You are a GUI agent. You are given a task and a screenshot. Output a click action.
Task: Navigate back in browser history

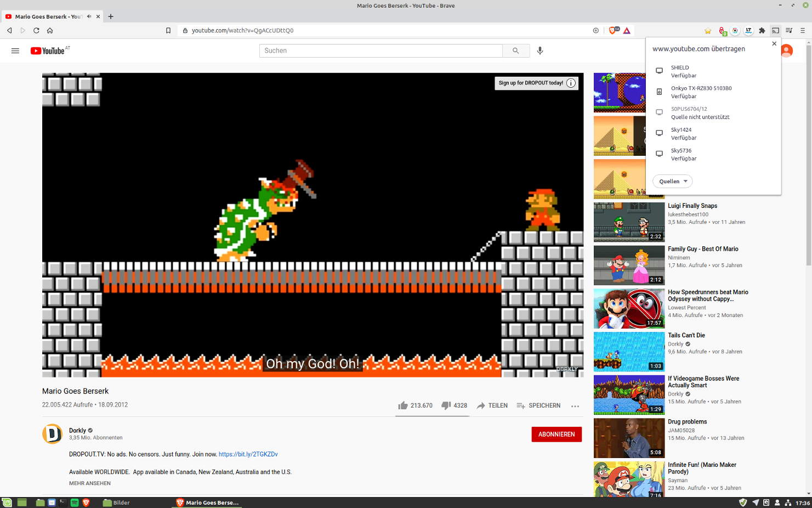[9, 30]
